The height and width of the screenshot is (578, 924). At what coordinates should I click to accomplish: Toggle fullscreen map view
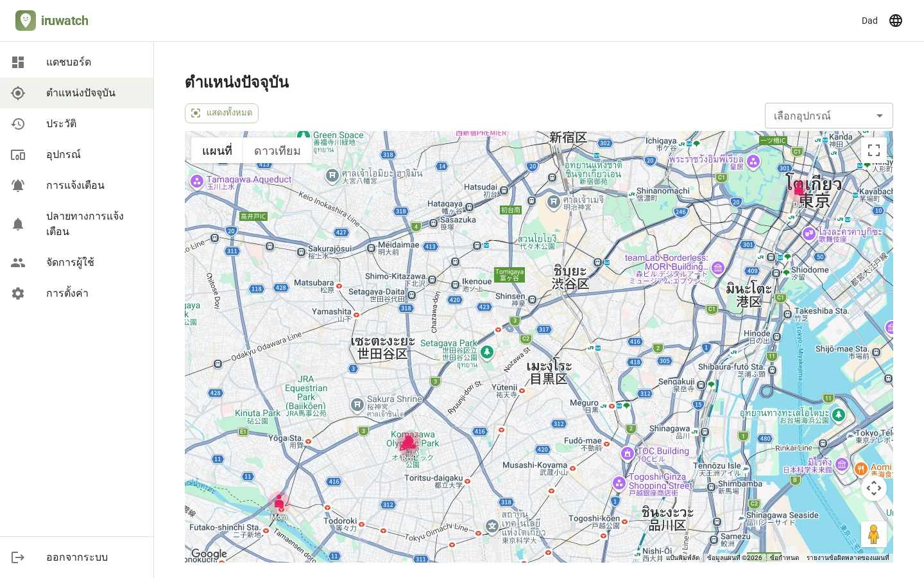874,150
